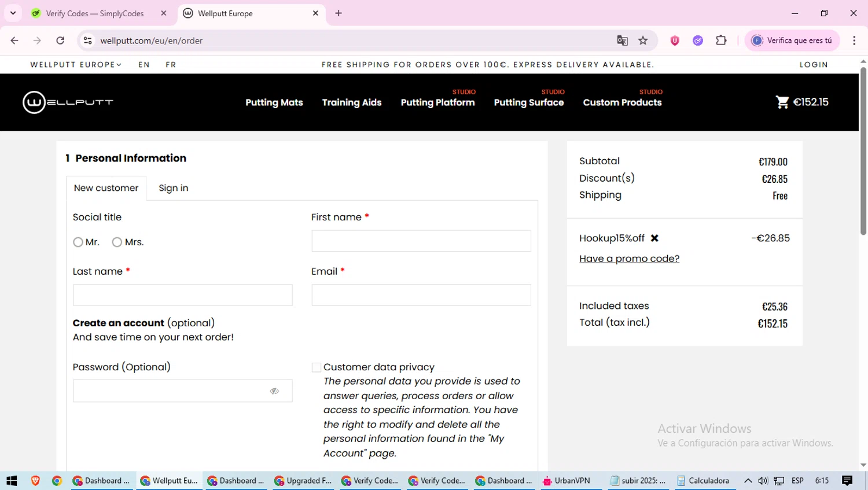
Task: Click the translate page icon
Action: tap(623, 40)
